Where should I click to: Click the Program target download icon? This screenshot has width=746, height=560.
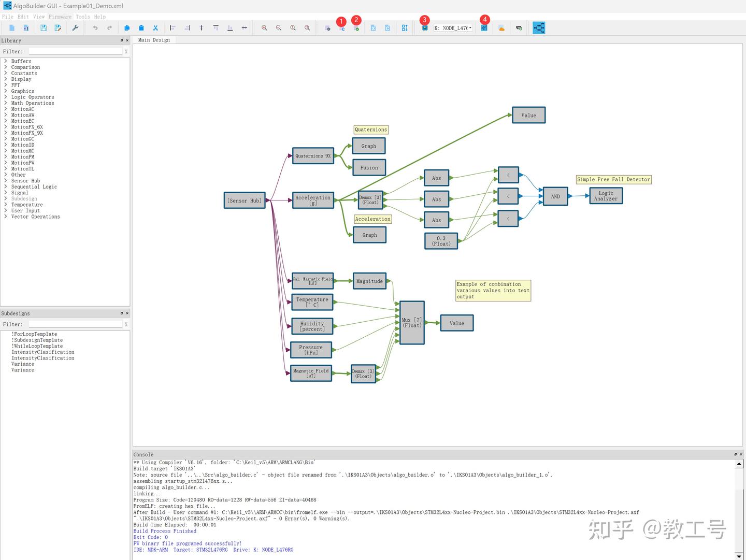tap(425, 28)
